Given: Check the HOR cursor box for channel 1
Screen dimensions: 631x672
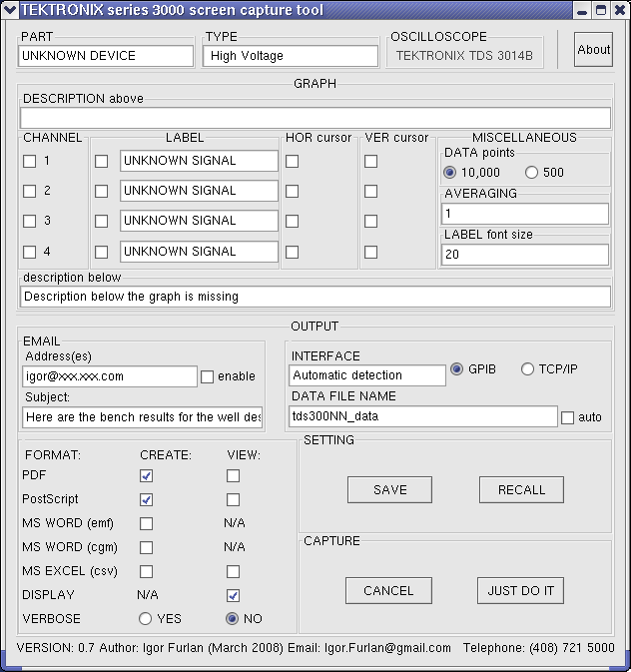Looking at the screenshot, I should coord(293,161).
